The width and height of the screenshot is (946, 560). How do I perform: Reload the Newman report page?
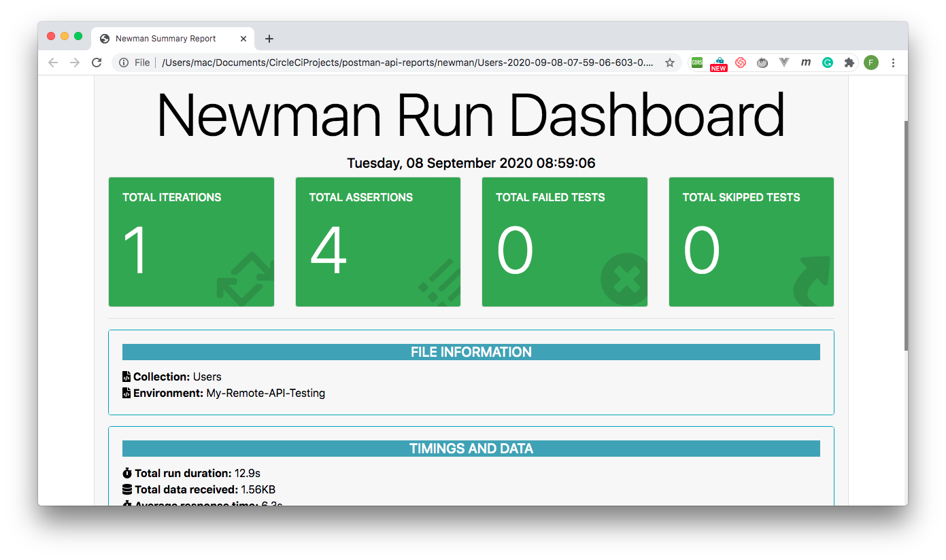(97, 62)
